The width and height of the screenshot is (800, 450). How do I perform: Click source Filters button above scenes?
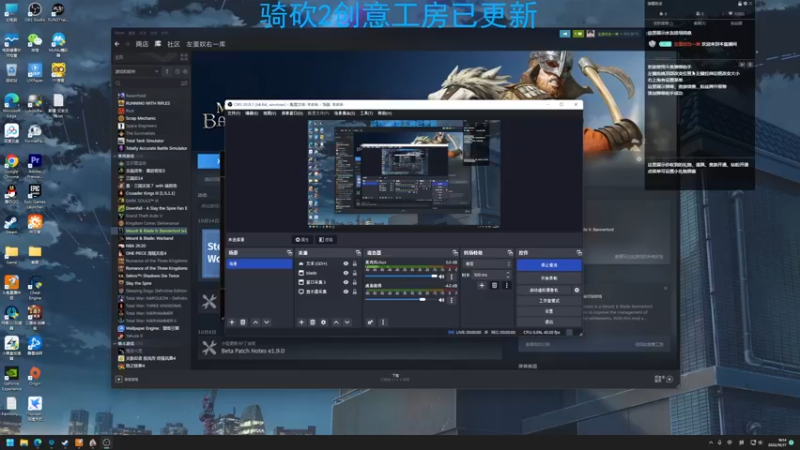coord(326,240)
